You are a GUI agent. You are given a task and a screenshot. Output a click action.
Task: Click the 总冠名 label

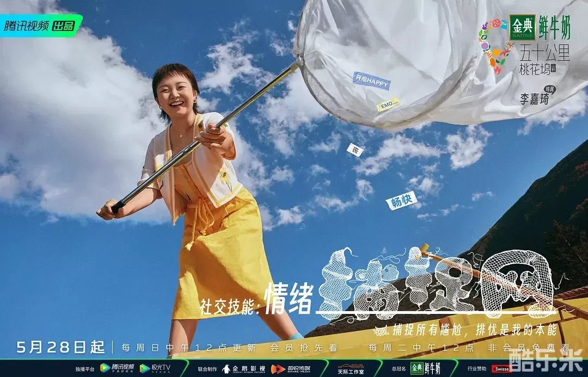pyautogui.click(x=399, y=369)
